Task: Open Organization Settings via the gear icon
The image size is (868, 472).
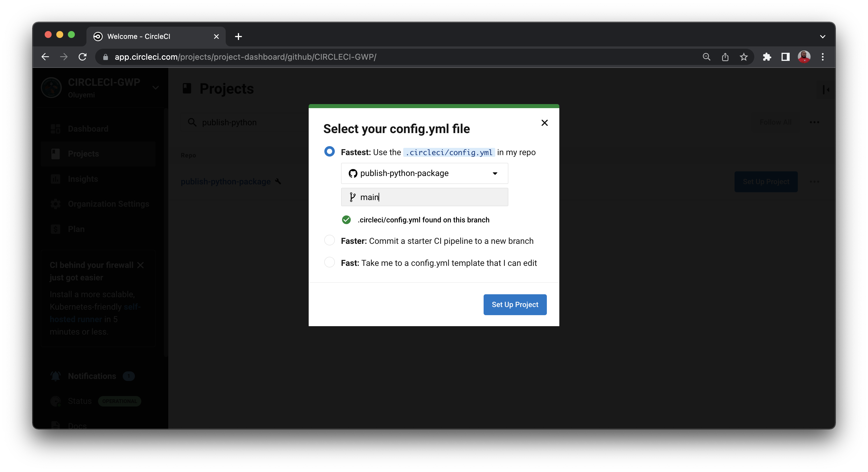Action: click(x=56, y=204)
